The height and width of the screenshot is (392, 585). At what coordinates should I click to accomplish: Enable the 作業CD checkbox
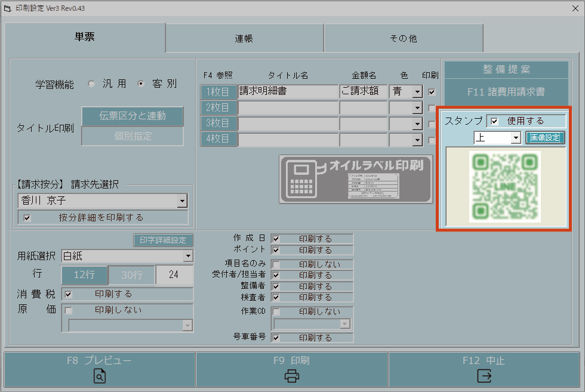click(x=276, y=311)
